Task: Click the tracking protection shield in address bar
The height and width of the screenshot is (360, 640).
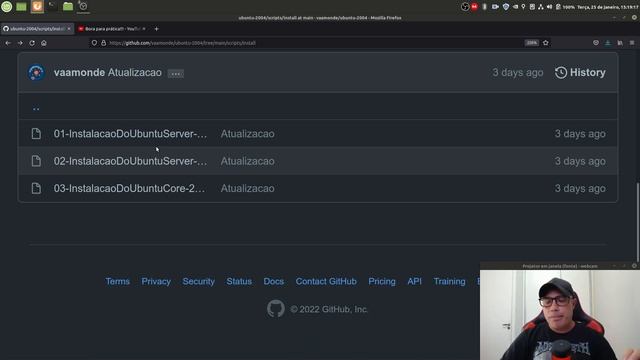Action: point(94,43)
